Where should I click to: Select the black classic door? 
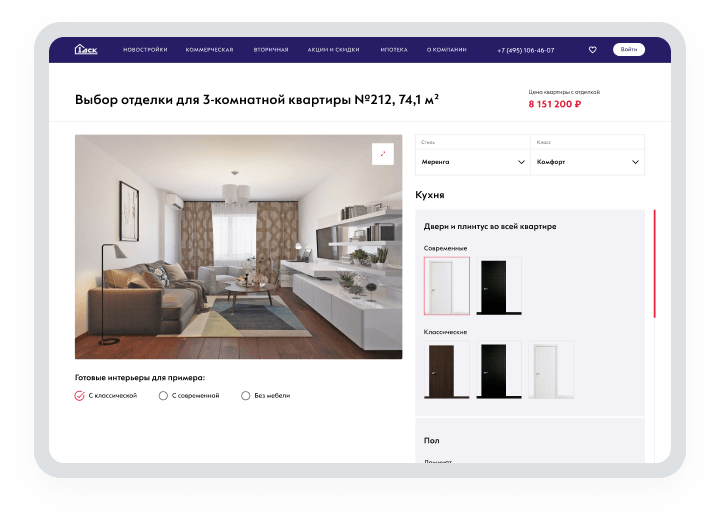[x=499, y=369]
